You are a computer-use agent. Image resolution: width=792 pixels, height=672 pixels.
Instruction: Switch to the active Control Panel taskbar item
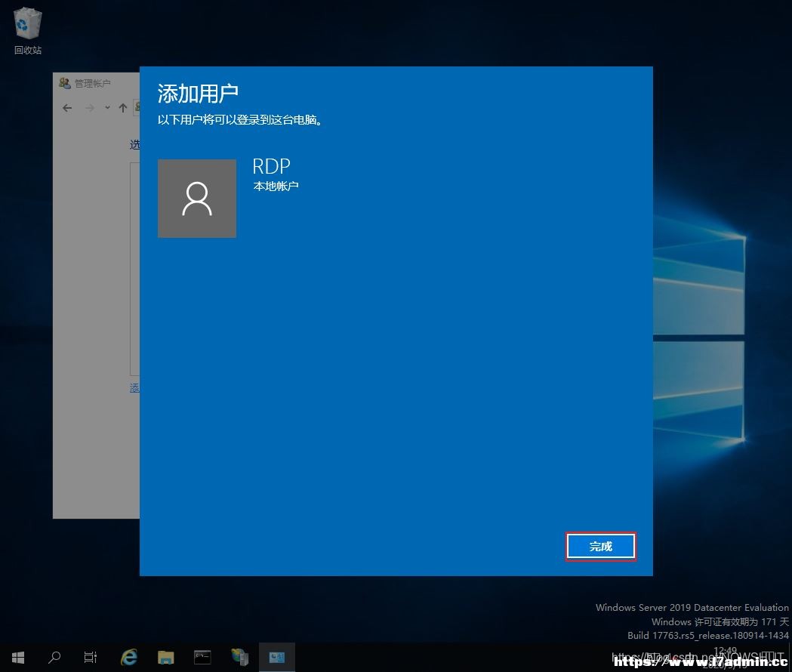click(x=277, y=658)
